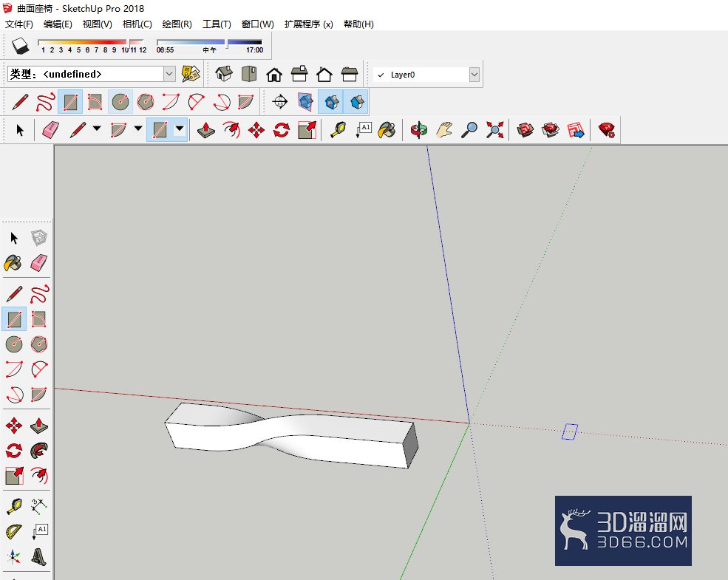The width and height of the screenshot is (728, 580).
Task: Pick the Push/Pull tool in left vertical toolbar
Action: point(39,425)
